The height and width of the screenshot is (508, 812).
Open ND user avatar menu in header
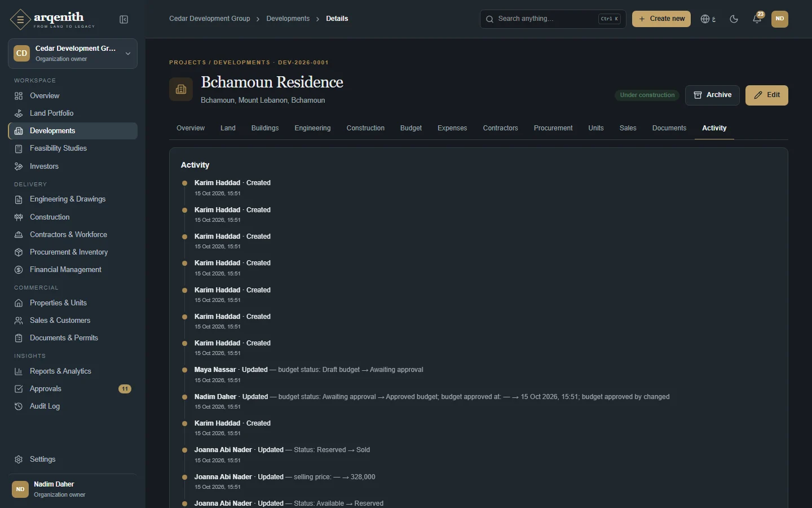click(780, 19)
